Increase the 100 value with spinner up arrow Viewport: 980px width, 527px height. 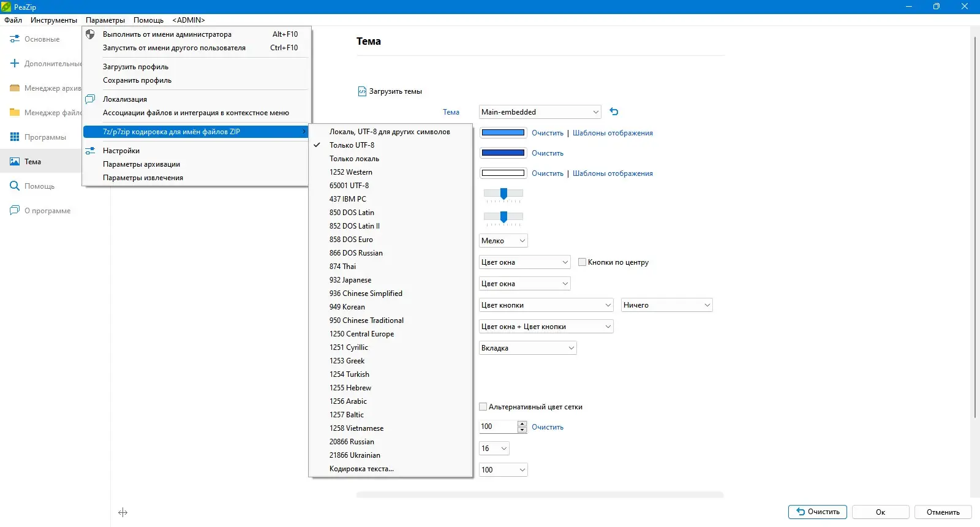point(522,423)
